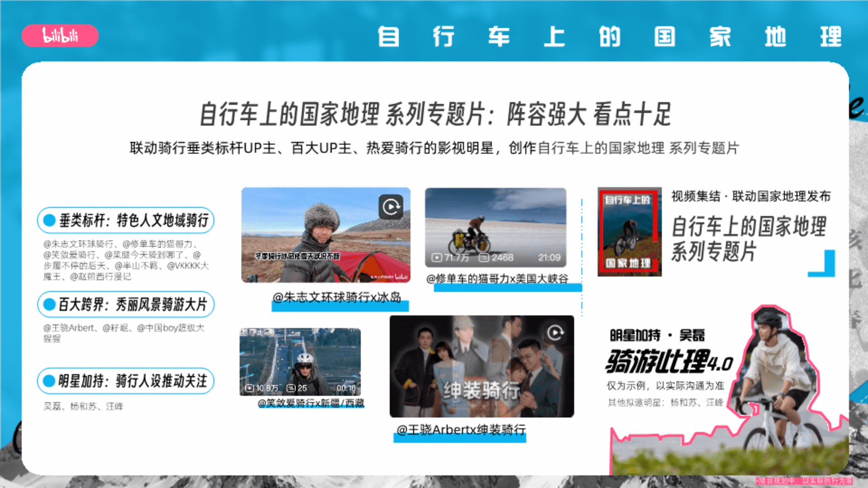Click text @王骁Arbert、@籽岷
This screenshot has height=488, width=868.
coord(124,333)
